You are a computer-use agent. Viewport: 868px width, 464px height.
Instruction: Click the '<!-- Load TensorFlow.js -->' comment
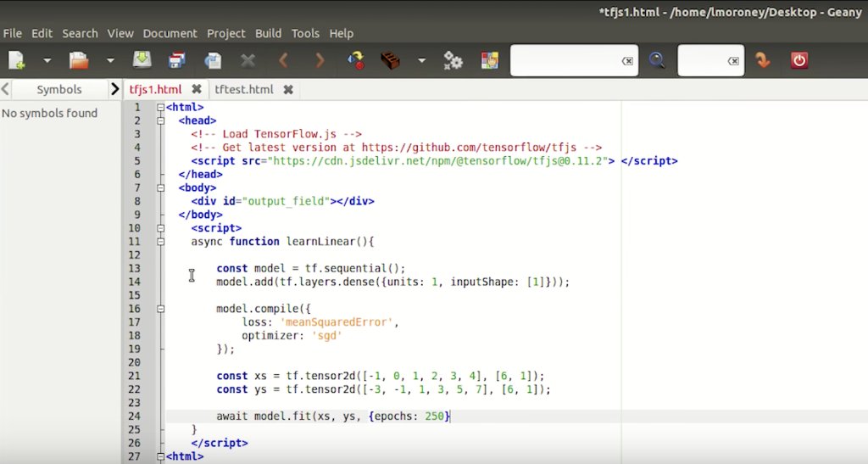[x=276, y=134]
